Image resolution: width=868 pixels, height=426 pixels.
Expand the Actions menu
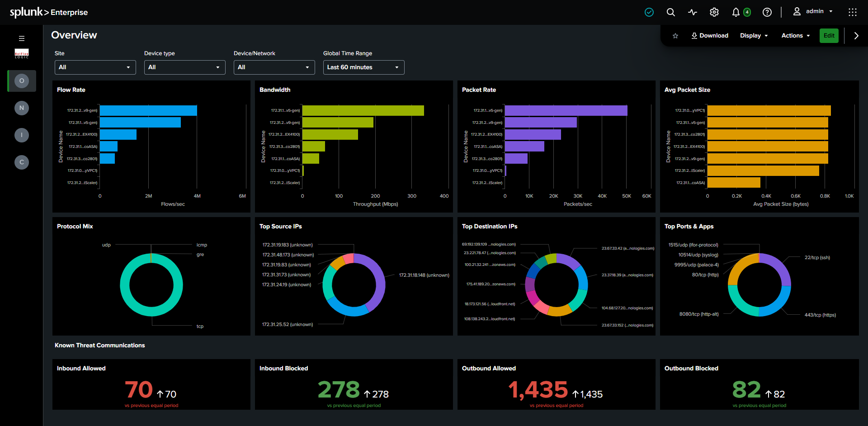pos(796,36)
